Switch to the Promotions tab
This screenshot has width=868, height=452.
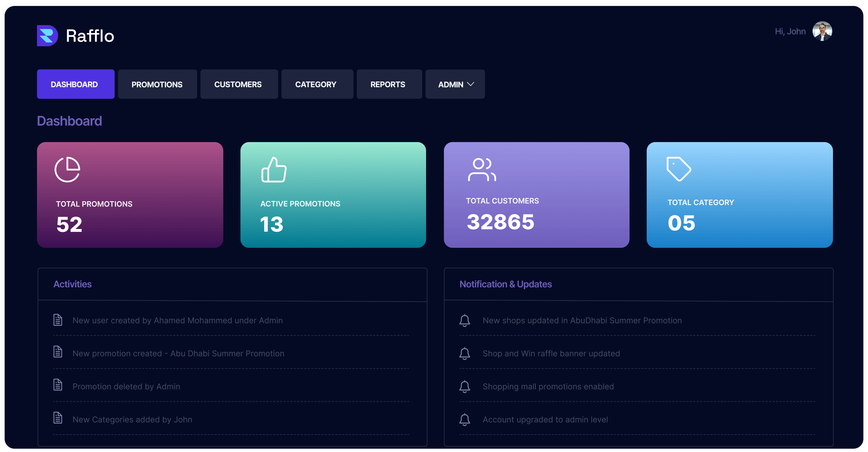(x=157, y=84)
